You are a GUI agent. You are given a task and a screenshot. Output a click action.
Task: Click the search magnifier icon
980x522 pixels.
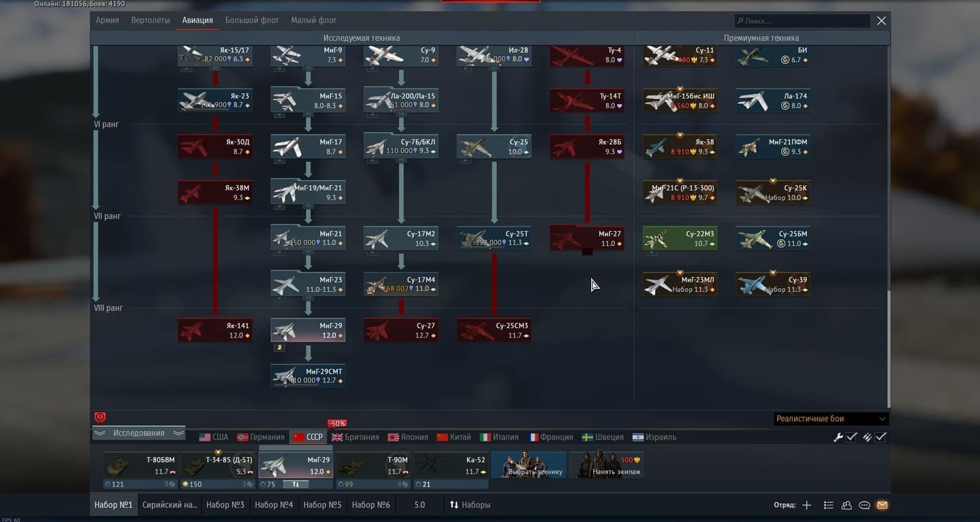(x=740, y=21)
